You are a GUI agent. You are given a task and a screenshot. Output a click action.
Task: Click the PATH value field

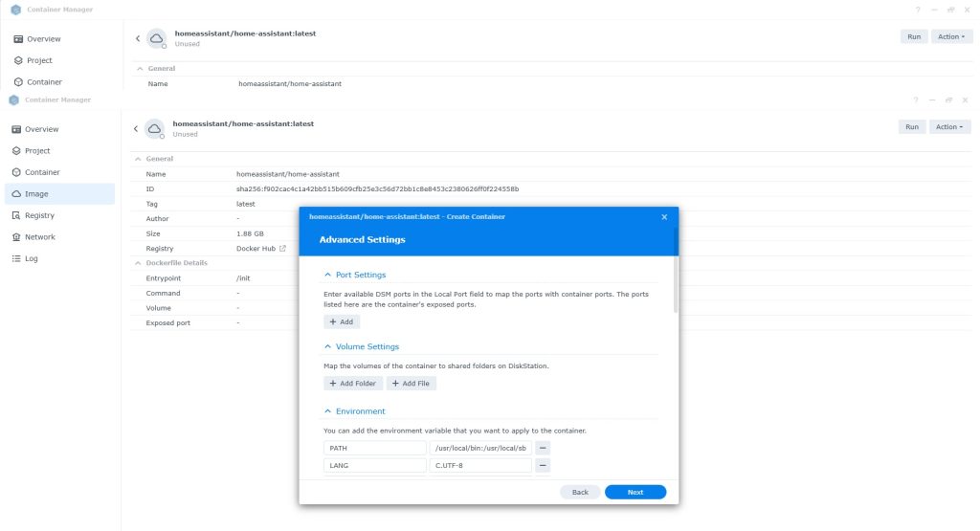(x=480, y=448)
